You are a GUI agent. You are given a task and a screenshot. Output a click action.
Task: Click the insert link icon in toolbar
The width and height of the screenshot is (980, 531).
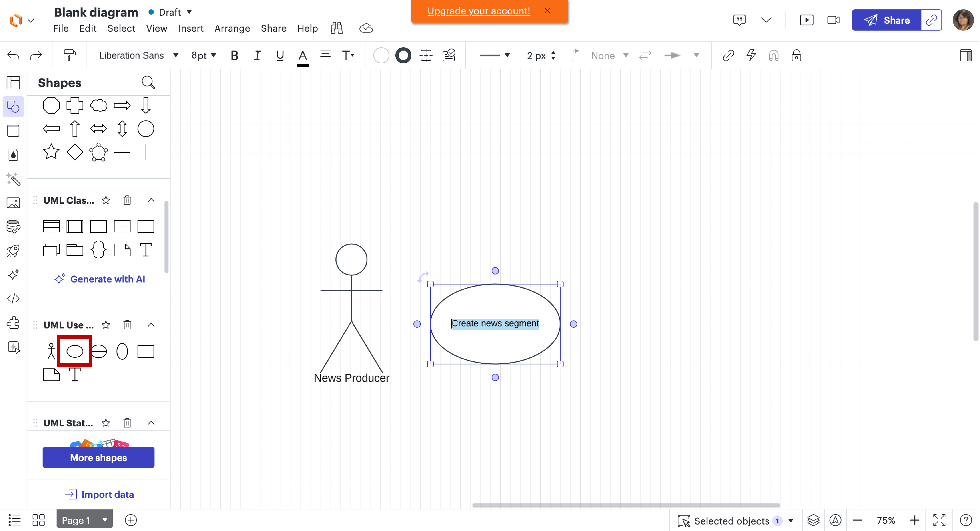click(x=729, y=56)
